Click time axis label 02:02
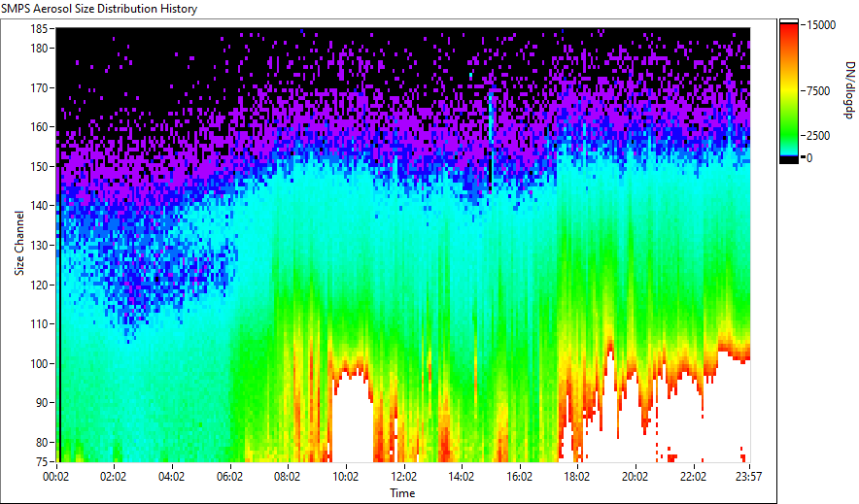 pyautogui.click(x=114, y=477)
